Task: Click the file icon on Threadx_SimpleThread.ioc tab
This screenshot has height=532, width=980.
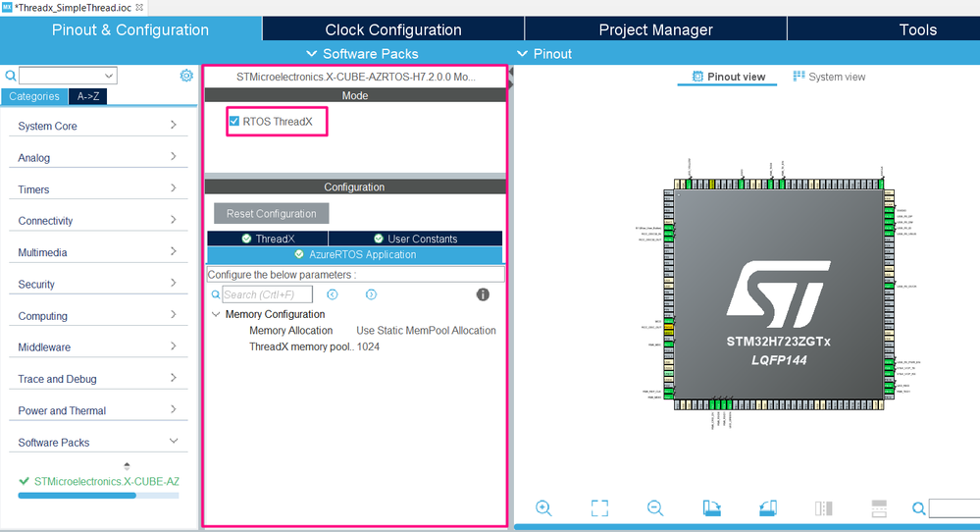Action: (7, 8)
